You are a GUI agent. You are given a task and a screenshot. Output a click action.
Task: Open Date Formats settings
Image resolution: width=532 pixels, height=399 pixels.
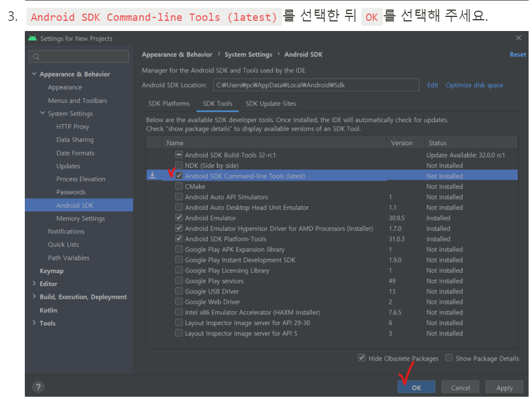(x=76, y=153)
